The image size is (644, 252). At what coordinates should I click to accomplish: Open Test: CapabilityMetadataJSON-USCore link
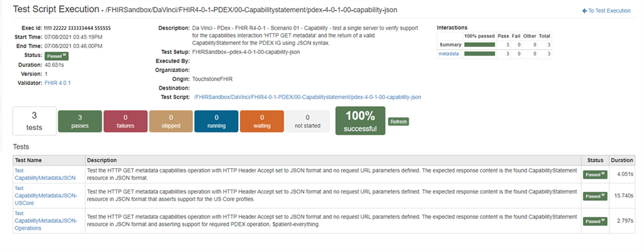[46, 196]
